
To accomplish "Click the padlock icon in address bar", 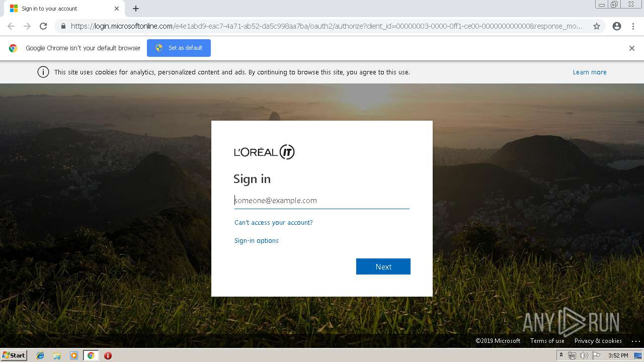I will click(63, 26).
